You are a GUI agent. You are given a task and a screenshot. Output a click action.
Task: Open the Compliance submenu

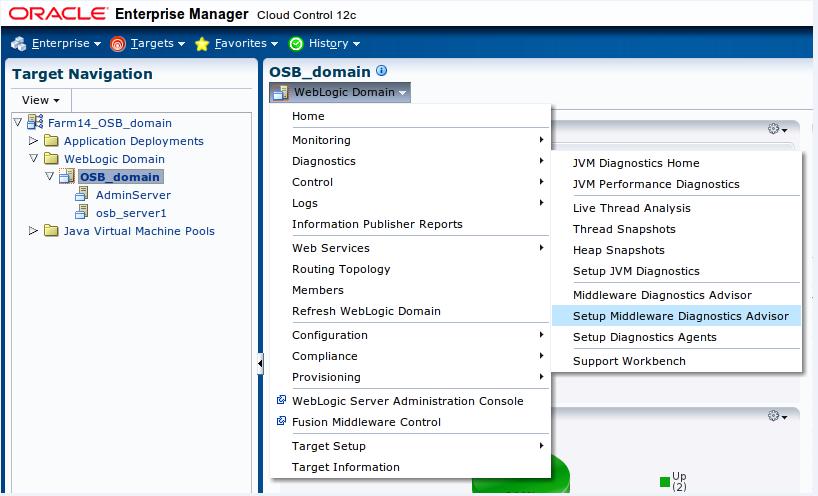(x=410, y=356)
